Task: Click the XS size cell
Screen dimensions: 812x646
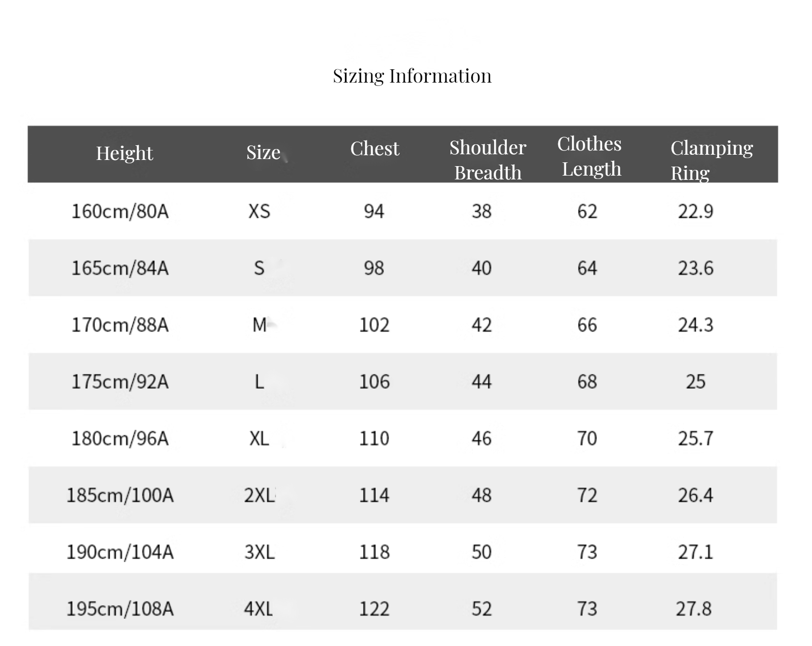Action: [259, 211]
